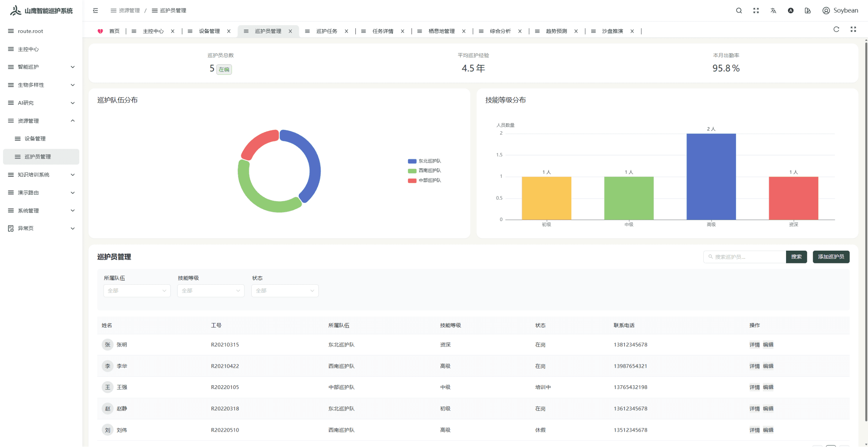Click the reload page icon
Image resolution: width=868 pixels, height=447 pixels.
[836, 30]
